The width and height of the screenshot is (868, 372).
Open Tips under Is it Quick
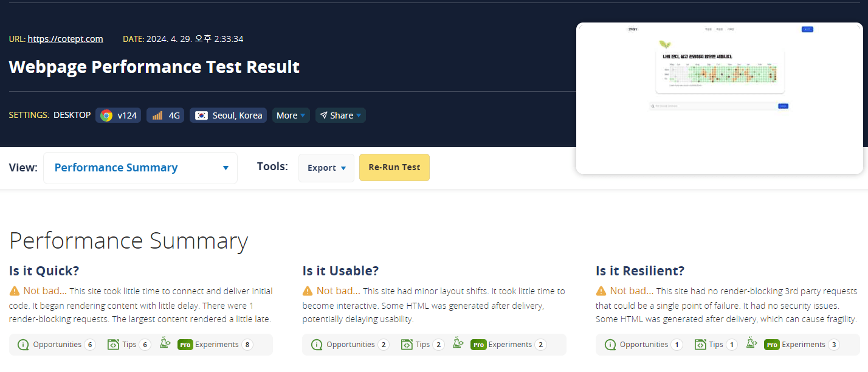(x=129, y=345)
